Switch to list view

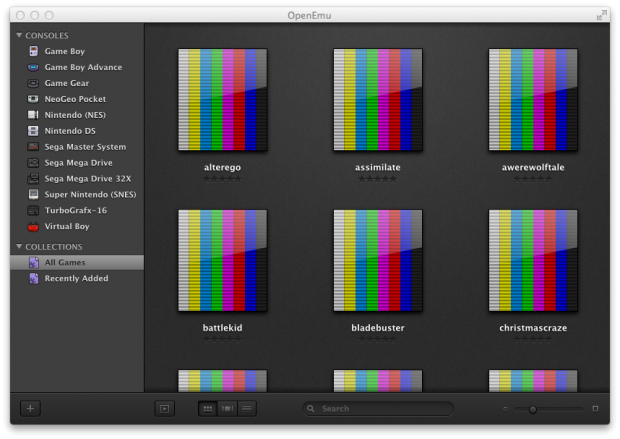point(247,409)
